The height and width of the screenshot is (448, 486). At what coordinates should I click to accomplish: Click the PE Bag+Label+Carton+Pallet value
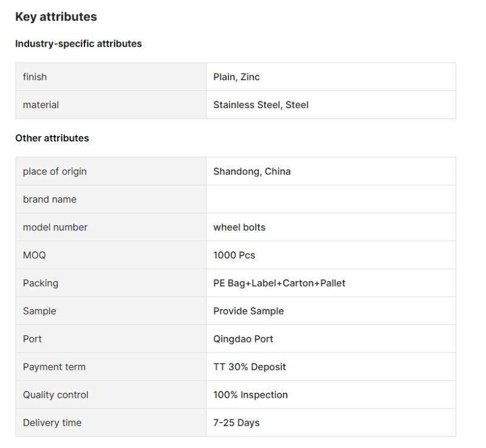point(279,283)
